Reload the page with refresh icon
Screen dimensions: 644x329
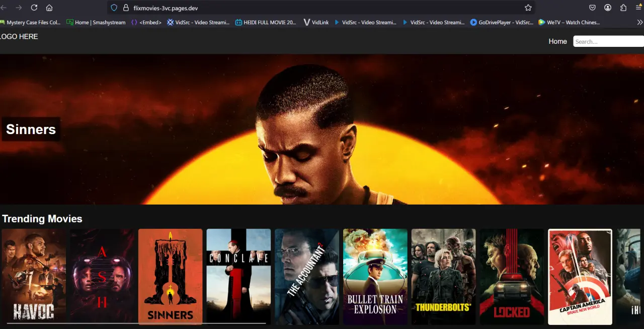point(34,8)
